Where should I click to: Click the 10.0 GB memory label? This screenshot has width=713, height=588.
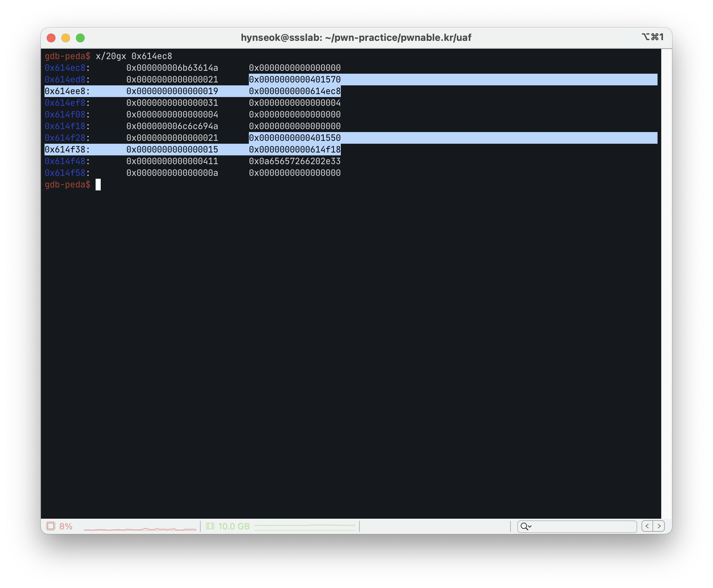234,526
